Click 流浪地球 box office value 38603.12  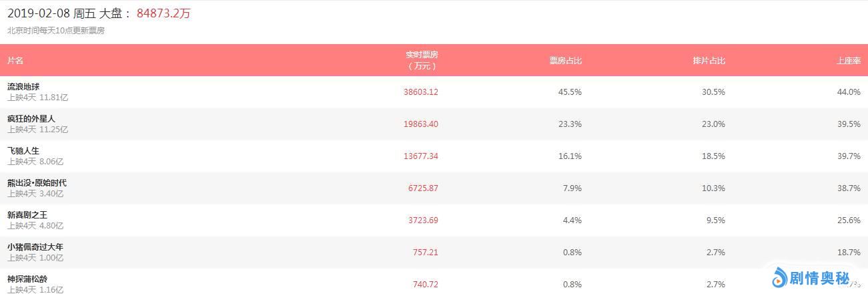[421, 92]
